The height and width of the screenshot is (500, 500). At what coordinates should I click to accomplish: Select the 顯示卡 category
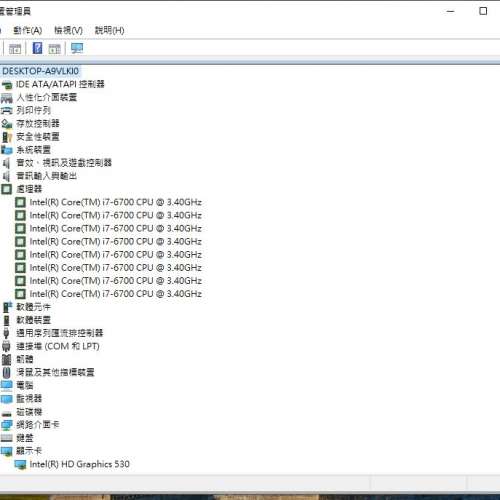pyautogui.click(x=29, y=451)
